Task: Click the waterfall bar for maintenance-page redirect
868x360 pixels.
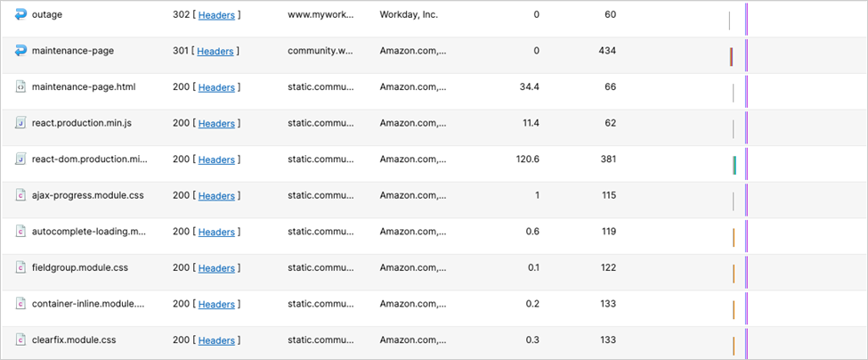Action: pyautogui.click(x=731, y=56)
